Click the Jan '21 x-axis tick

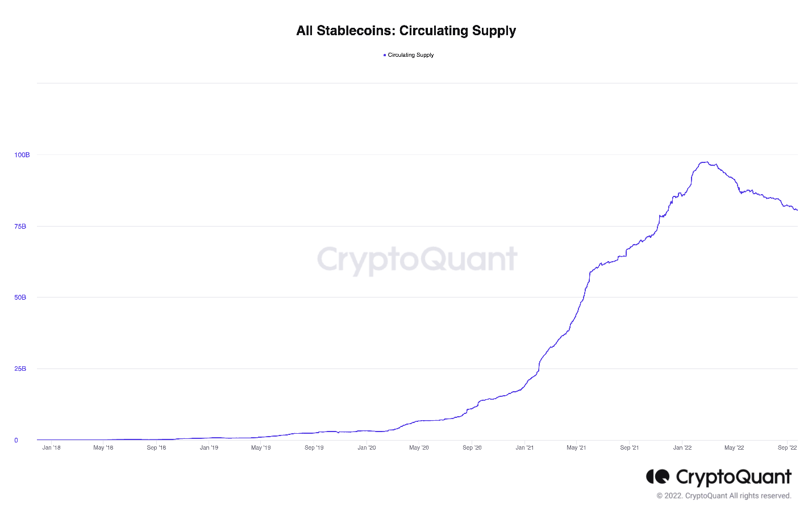pyautogui.click(x=524, y=447)
